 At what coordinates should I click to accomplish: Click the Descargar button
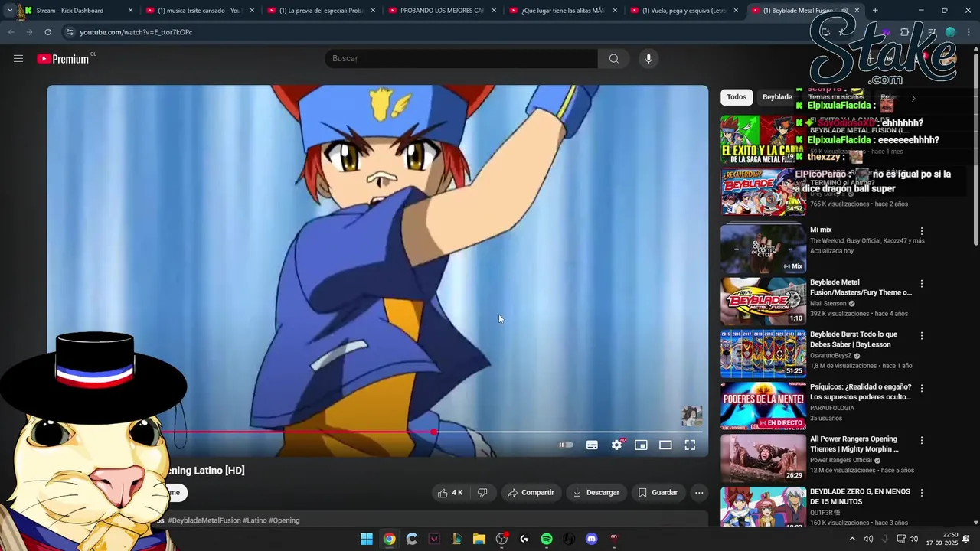coord(596,493)
